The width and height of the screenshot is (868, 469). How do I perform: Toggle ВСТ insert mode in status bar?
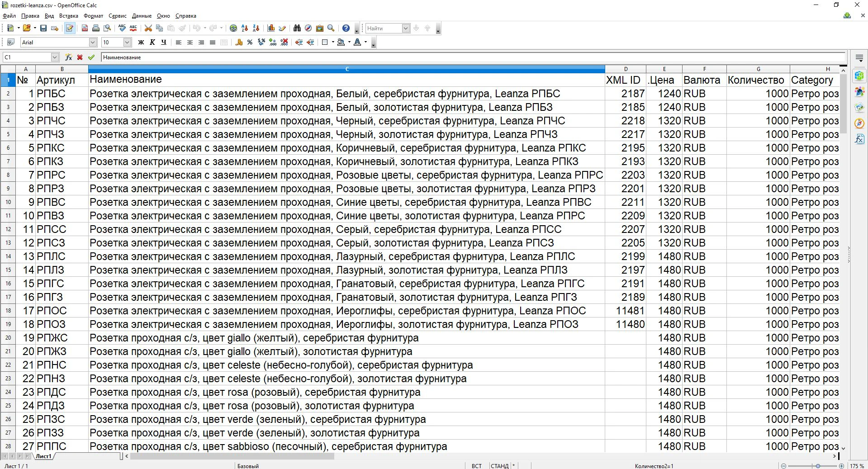tap(477, 465)
